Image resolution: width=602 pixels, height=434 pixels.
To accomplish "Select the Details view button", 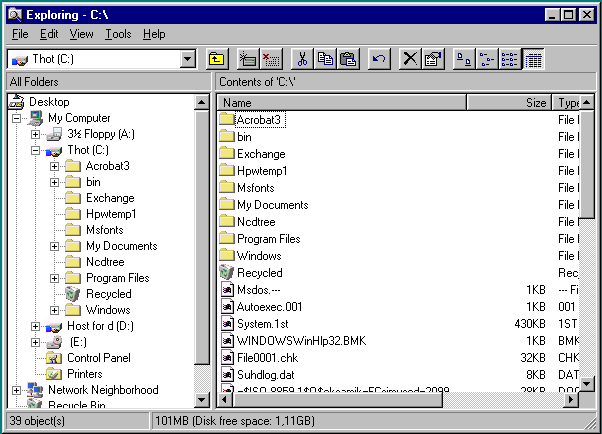I will point(533,59).
